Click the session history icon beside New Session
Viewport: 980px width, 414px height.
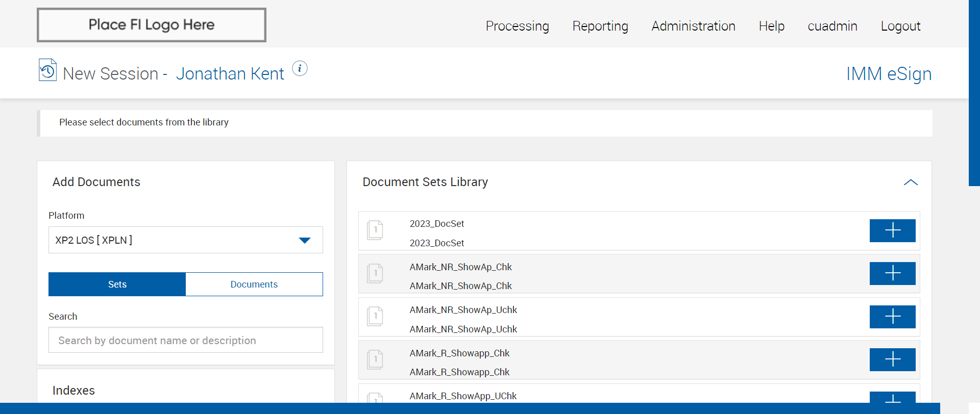point(47,70)
